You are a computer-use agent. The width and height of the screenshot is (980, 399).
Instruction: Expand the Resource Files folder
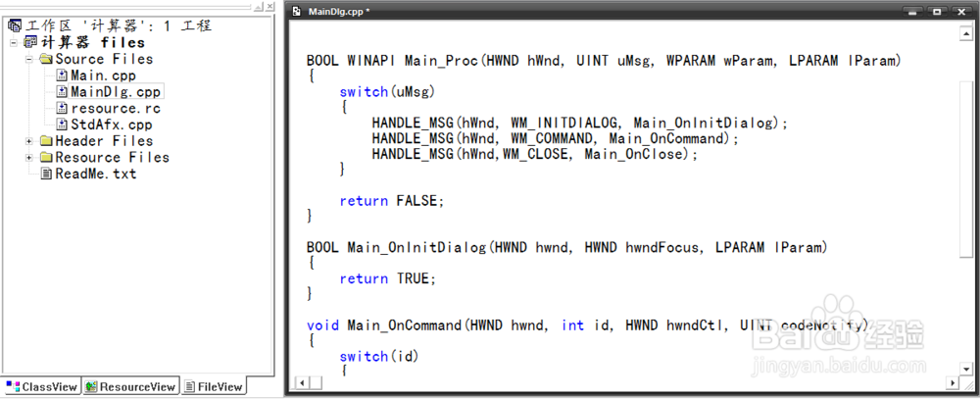coord(28,157)
